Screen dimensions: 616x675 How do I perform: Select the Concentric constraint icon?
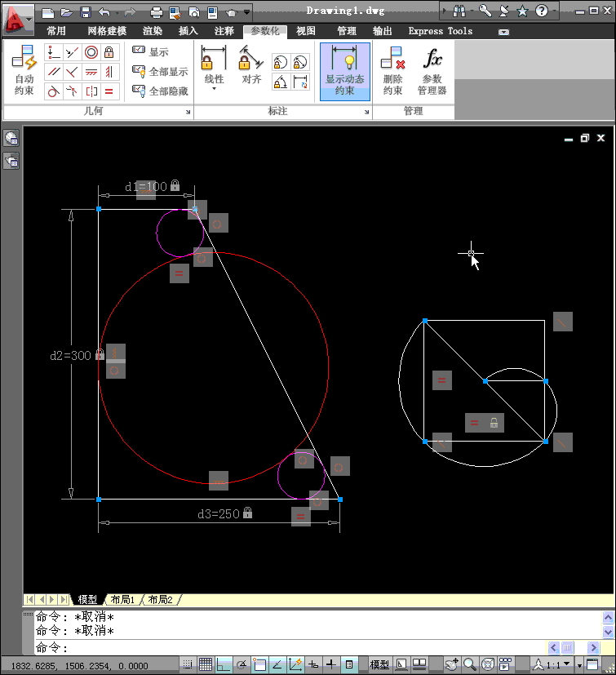click(91, 52)
